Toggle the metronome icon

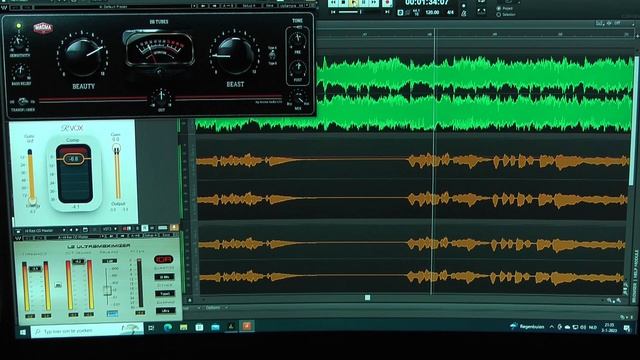[x=464, y=13]
